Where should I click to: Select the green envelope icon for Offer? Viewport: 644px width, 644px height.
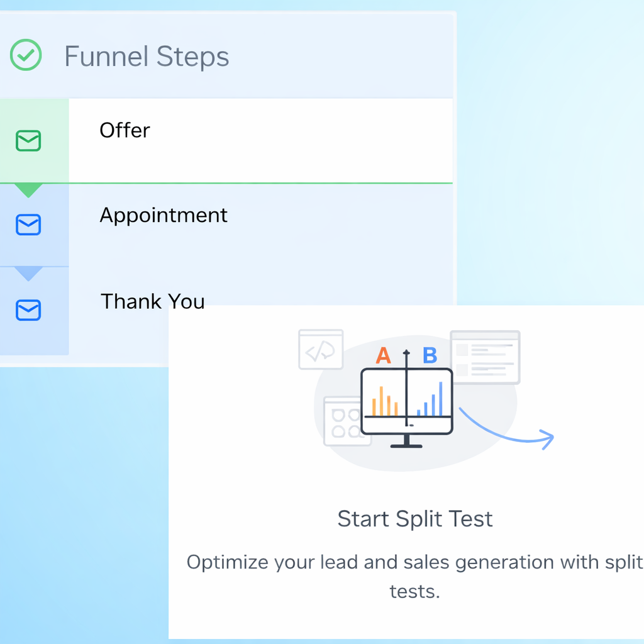[28, 141]
